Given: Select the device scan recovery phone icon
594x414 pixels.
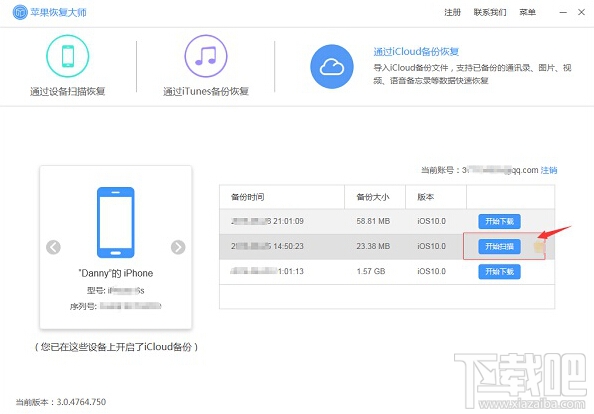Looking at the screenshot, I should (x=68, y=56).
